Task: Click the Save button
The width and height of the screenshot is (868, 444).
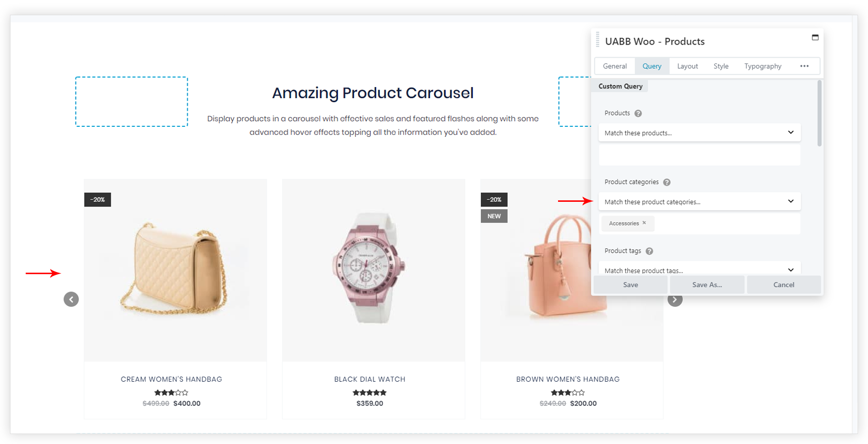Action: point(630,285)
